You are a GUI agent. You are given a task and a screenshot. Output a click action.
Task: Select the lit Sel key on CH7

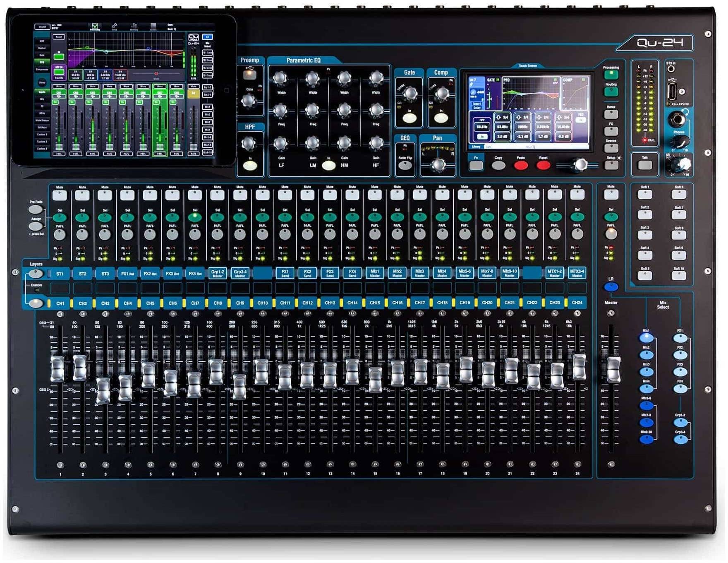tap(195, 217)
